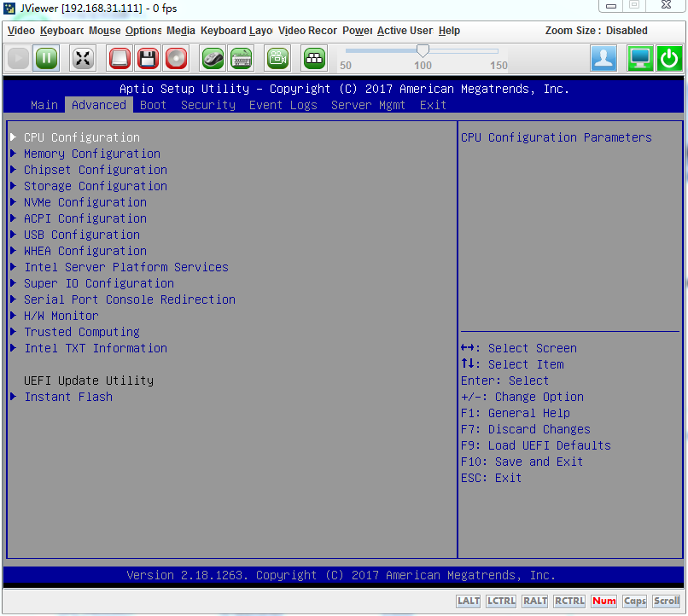Click the pause redirection icon

pyautogui.click(x=46, y=58)
